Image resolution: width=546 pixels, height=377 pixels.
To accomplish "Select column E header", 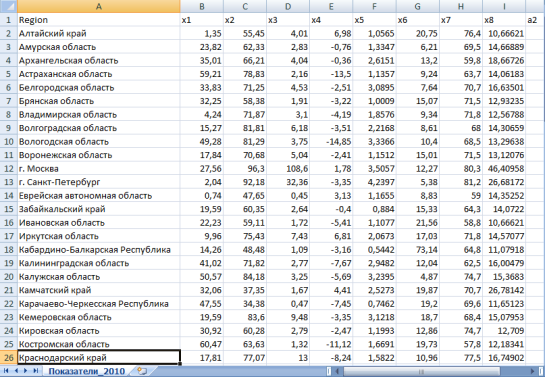I will (x=331, y=6).
